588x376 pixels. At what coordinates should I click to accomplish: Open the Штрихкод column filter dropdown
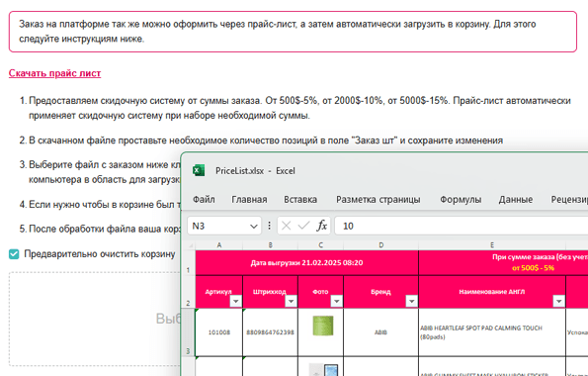pyautogui.click(x=291, y=301)
